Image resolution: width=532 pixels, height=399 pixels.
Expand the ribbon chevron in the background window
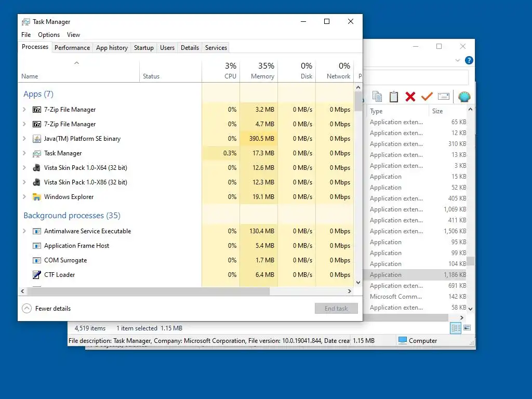pyautogui.click(x=457, y=60)
